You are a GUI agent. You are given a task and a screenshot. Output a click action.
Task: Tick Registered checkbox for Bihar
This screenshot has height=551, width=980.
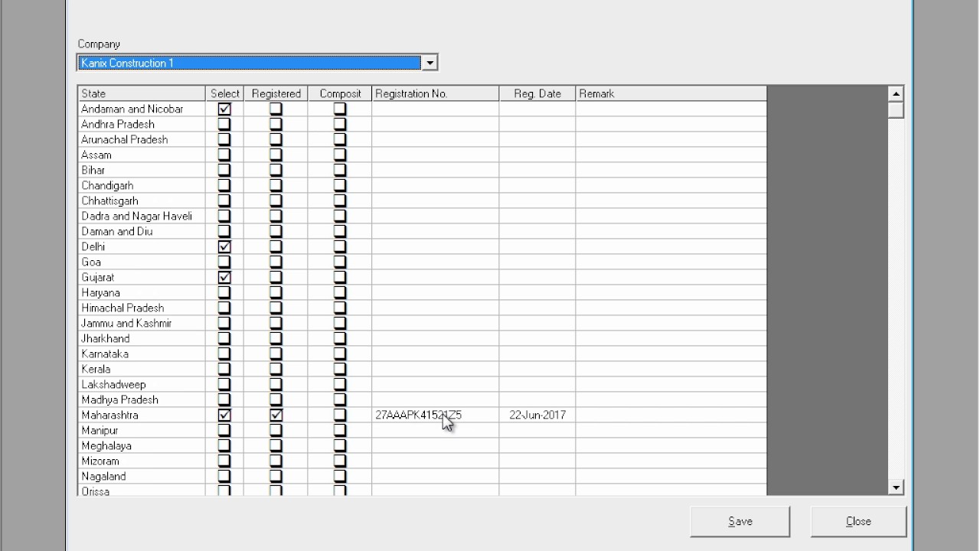pos(276,170)
